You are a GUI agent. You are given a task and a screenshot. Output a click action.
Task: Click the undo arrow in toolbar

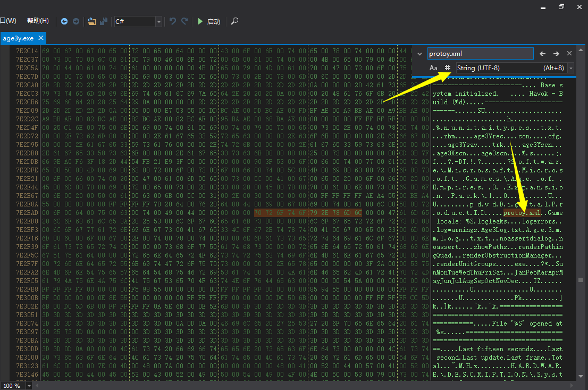pos(173,21)
